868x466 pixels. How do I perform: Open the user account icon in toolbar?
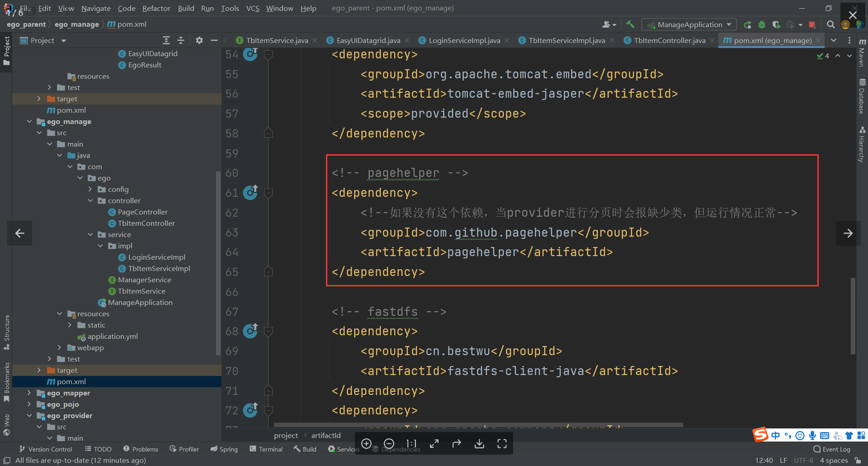609,24
